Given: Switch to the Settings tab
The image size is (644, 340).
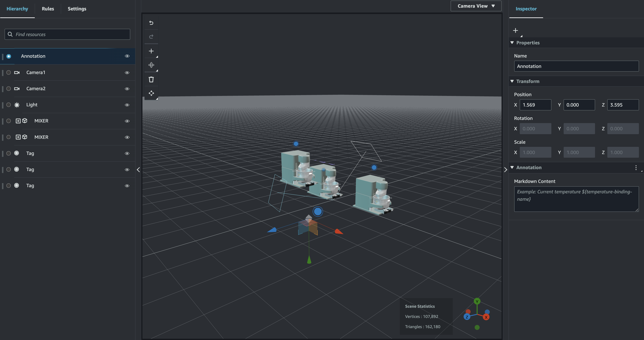Looking at the screenshot, I should click(77, 8).
